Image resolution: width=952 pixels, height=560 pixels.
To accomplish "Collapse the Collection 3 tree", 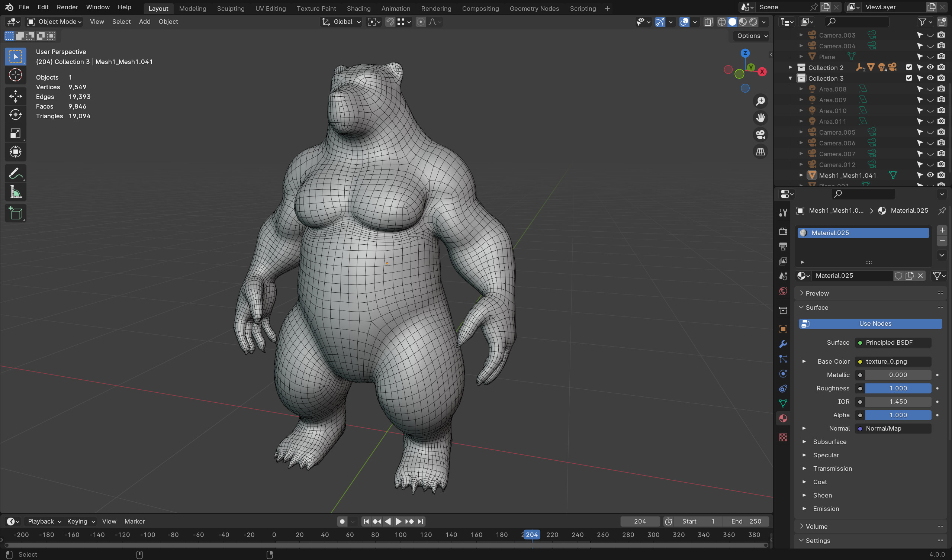I will tap(790, 78).
